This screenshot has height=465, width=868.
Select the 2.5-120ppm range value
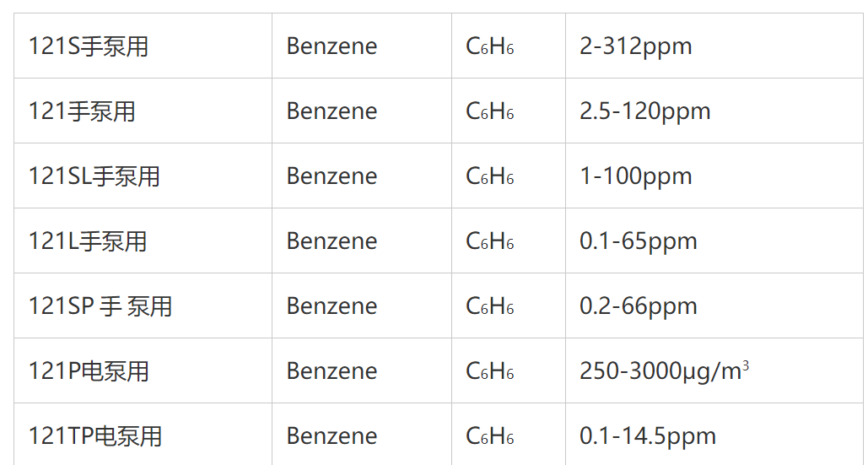(x=644, y=111)
